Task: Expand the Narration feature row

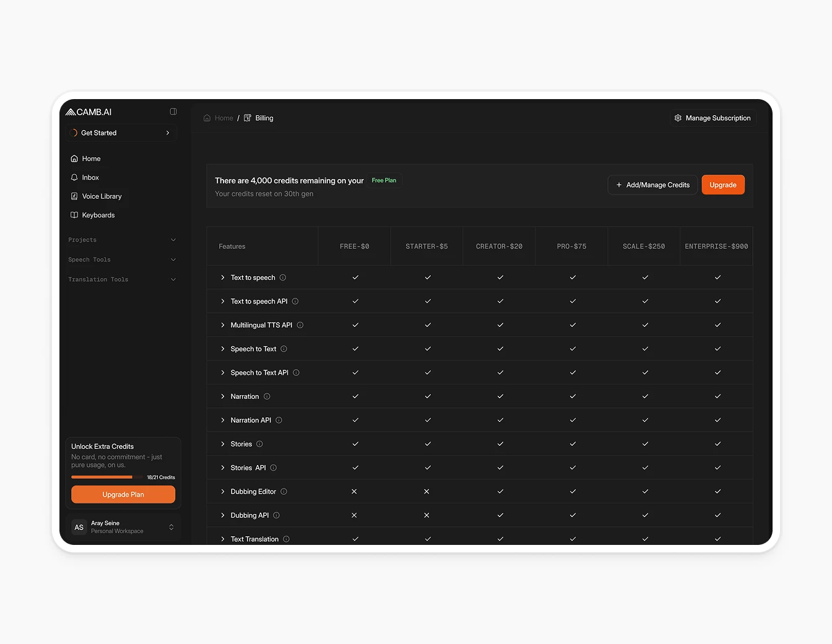Action: pyautogui.click(x=223, y=396)
